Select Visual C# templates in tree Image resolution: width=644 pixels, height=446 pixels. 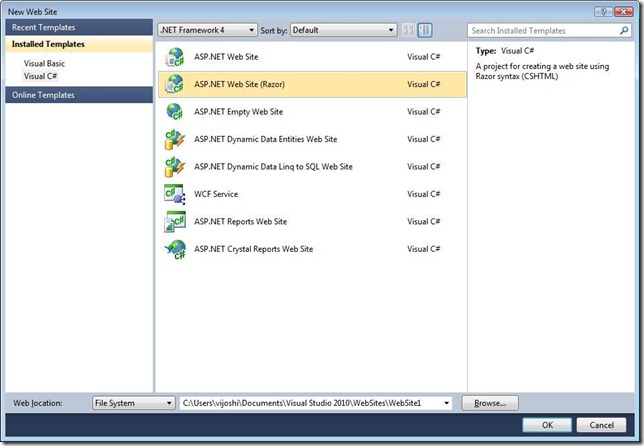(40, 76)
